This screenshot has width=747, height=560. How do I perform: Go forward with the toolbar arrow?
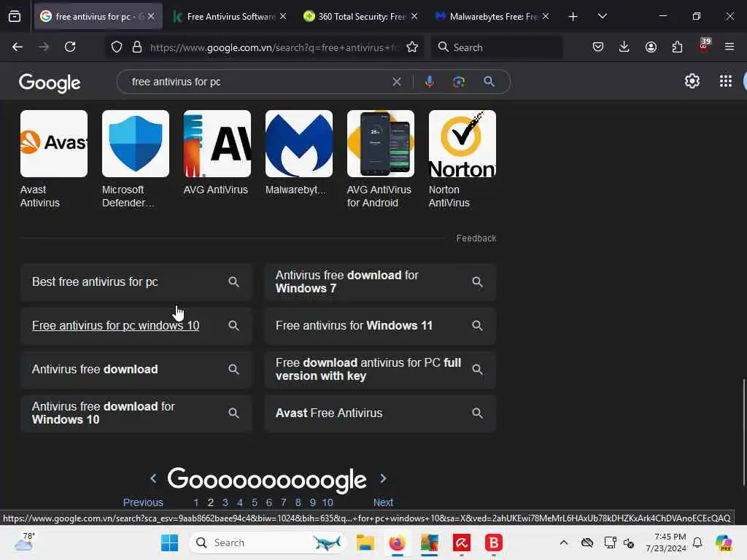click(x=44, y=47)
